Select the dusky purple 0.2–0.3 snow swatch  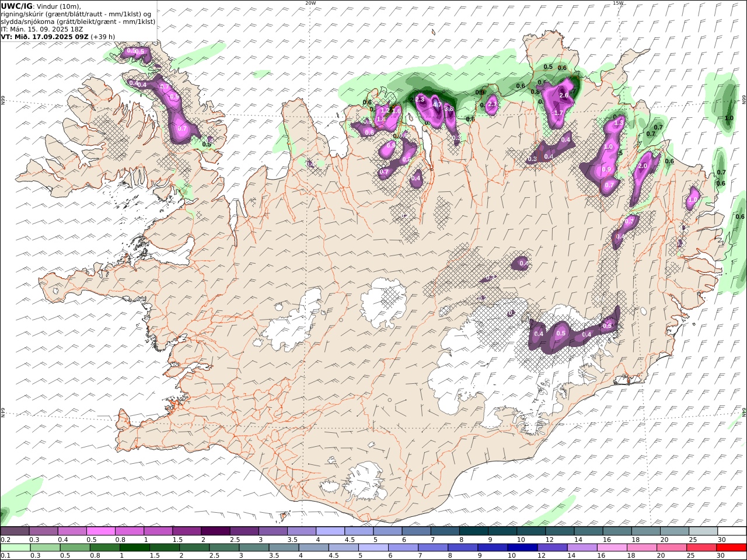[x=15, y=531]
